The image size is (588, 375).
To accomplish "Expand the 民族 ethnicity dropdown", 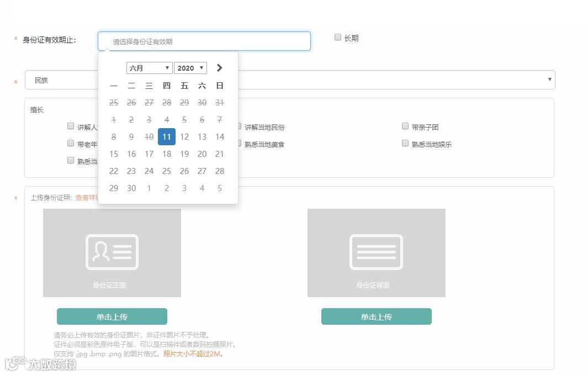I will click(290, 80).
